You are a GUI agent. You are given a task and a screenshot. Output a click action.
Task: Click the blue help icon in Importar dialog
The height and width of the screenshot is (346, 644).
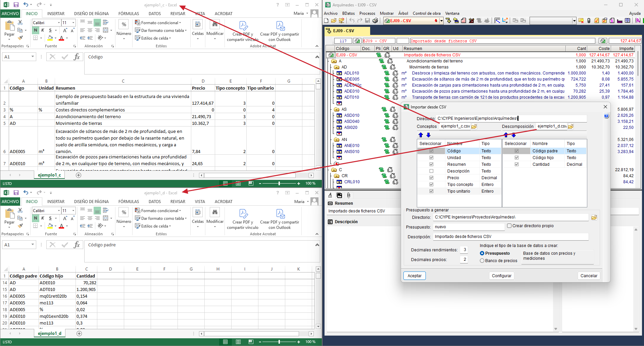[606, 116]
